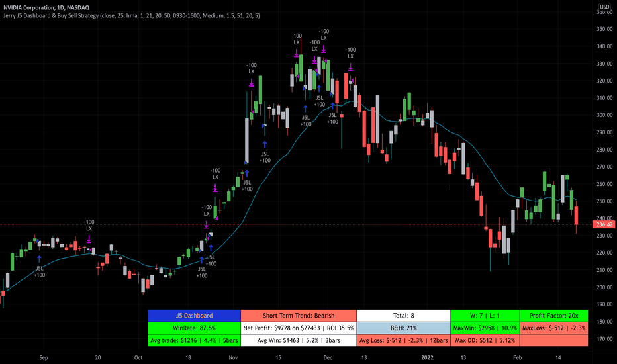
Task: Select the Jerry J5 Dashboard strategy legend
Action: [132, 15]
